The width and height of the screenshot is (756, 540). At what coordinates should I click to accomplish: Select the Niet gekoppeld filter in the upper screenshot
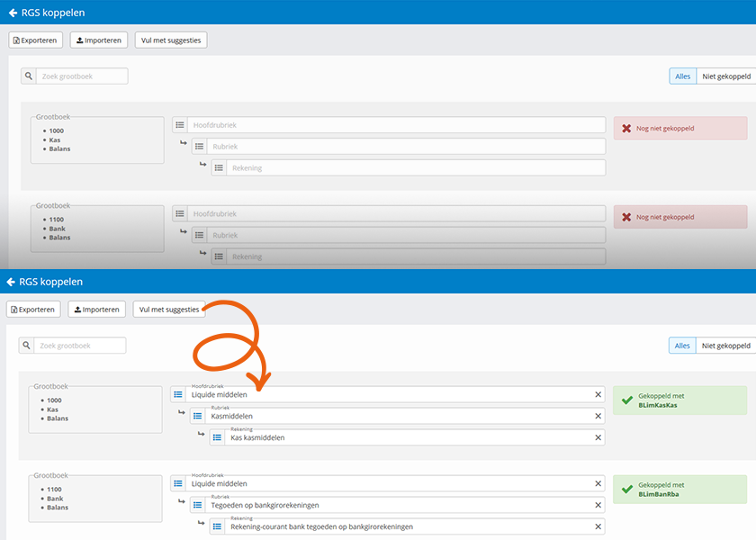click(726, 76)
